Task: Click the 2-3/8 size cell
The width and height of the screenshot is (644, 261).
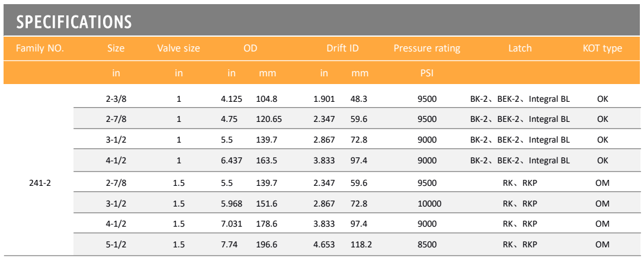Action: 116,99
